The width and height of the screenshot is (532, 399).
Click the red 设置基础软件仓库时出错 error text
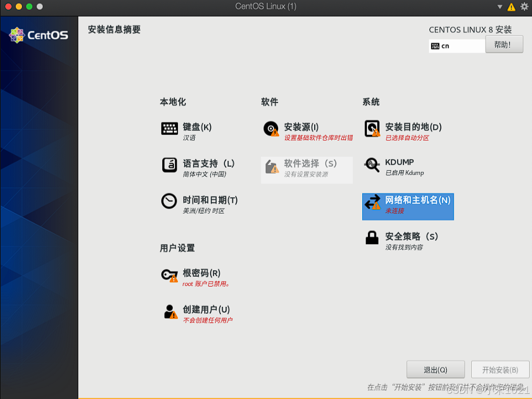pyautogui.click(x=319, y=138)
